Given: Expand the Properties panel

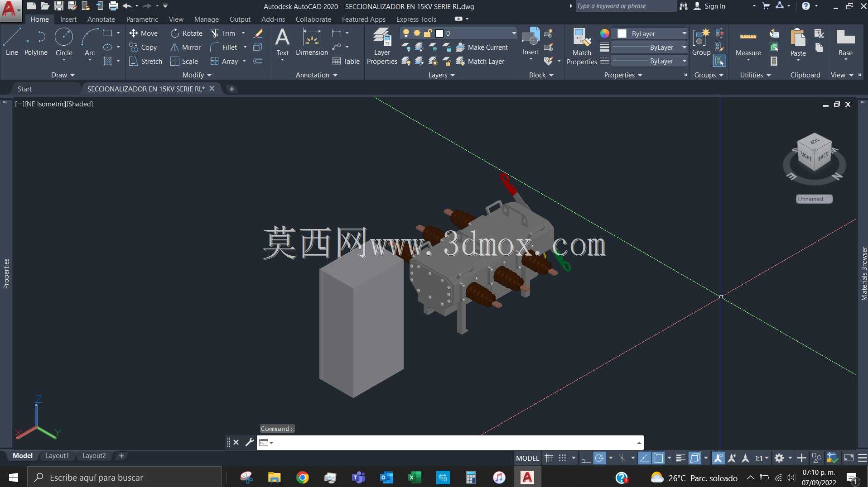Looking at the screenshot, I should pos(623,75).
